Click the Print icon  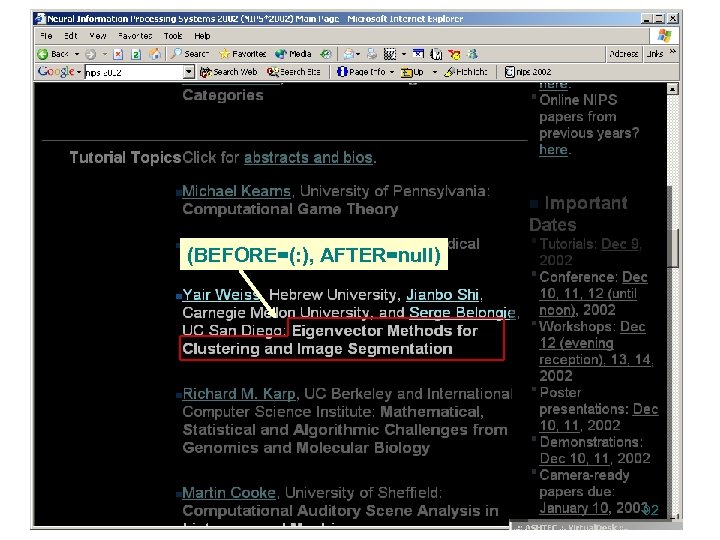pyautogui.click(x=371, y=54)
